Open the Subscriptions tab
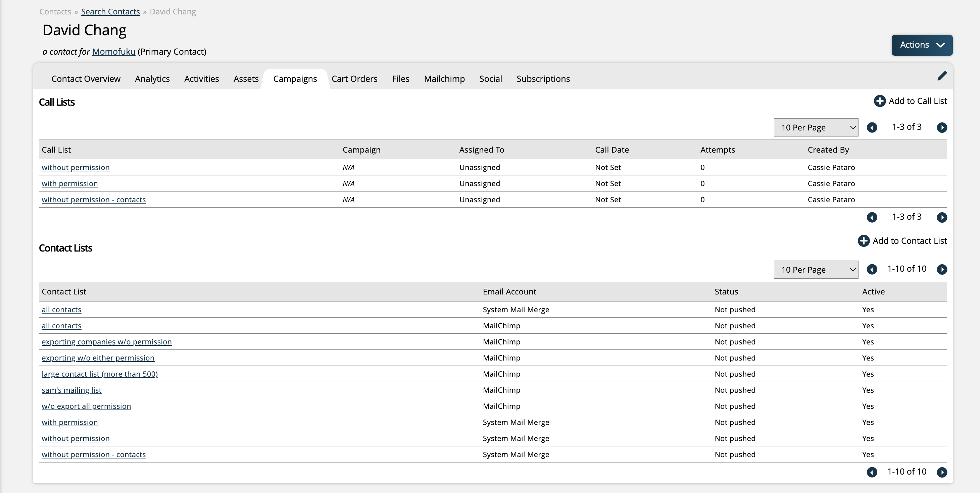 (x=543, y=79)
